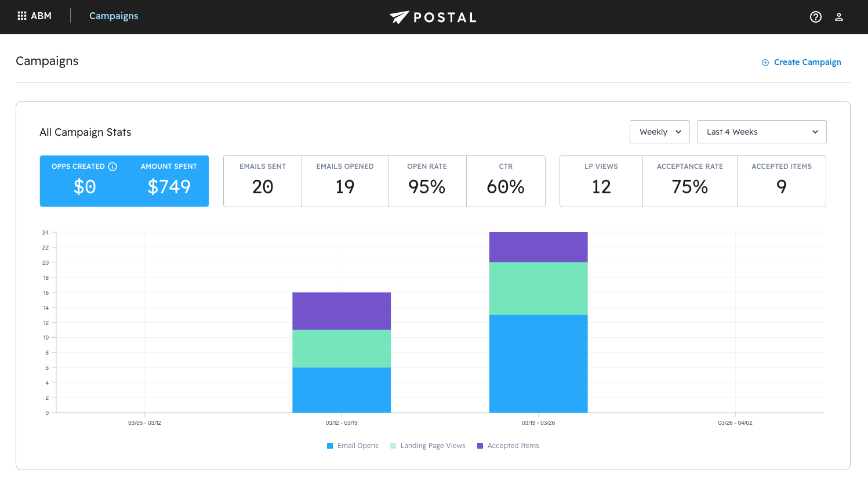Select the Acceptance Rate 75% stat card
This screenshot has width=868, height=480.
click(x=689, y=181)
